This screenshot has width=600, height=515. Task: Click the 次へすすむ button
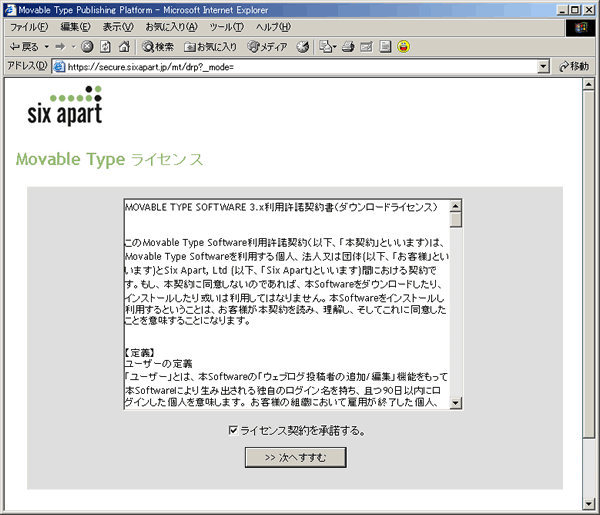295,457
